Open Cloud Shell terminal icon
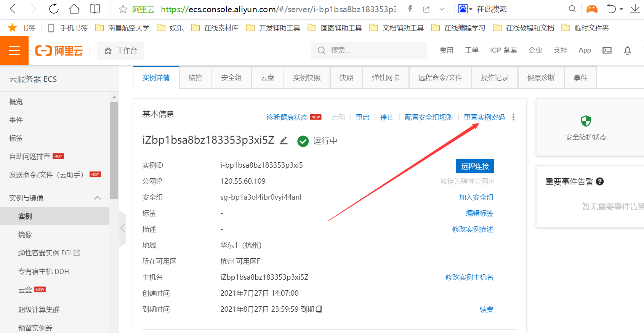The image size is (644, 333). (607, 50)
